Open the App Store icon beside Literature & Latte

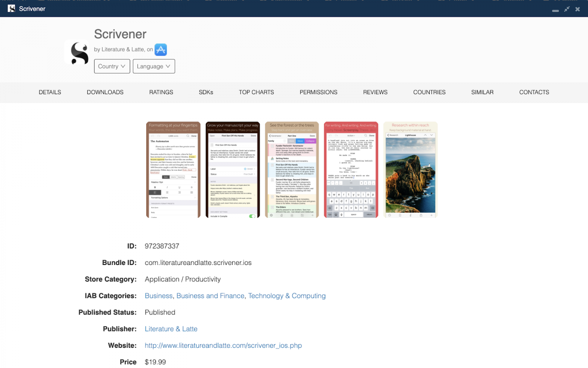(x=161, y=49)
